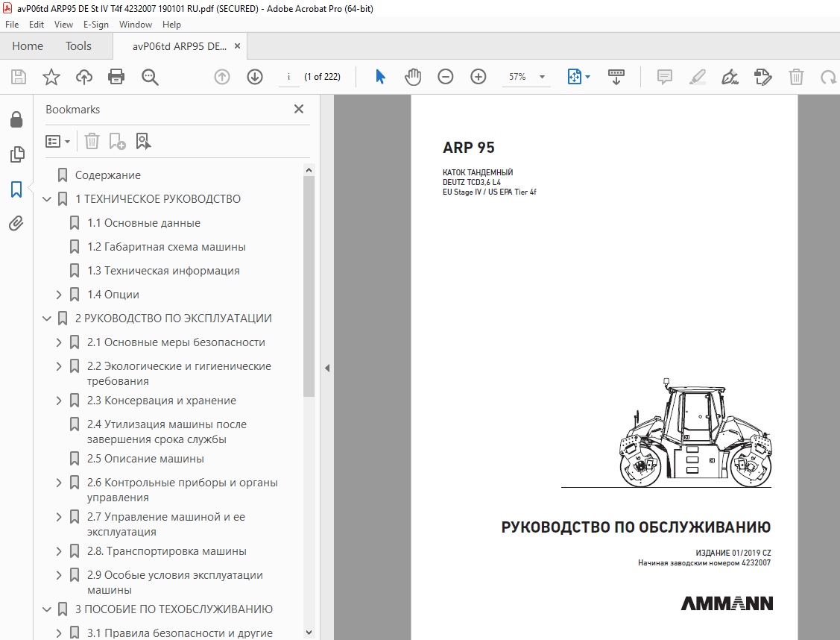Expand 2.1 Основные меры безопасности
The image size is (840, 640).
tap(59, 342)
